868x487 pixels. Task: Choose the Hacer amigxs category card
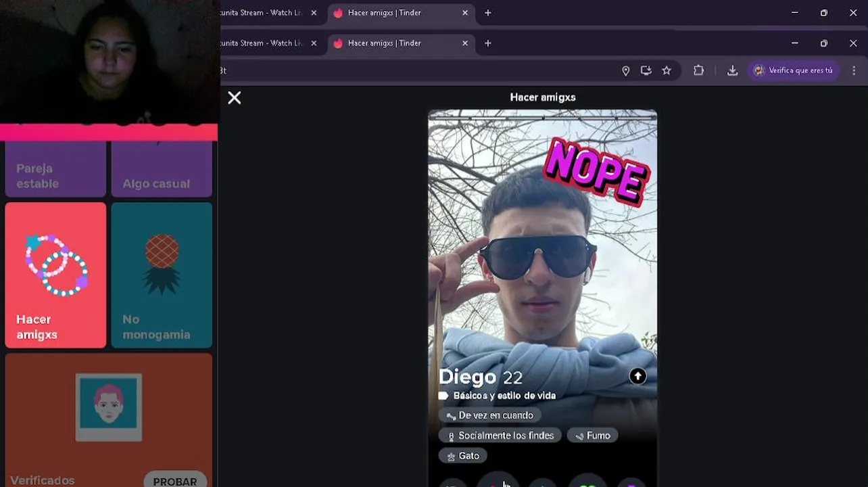pos(55,275)
